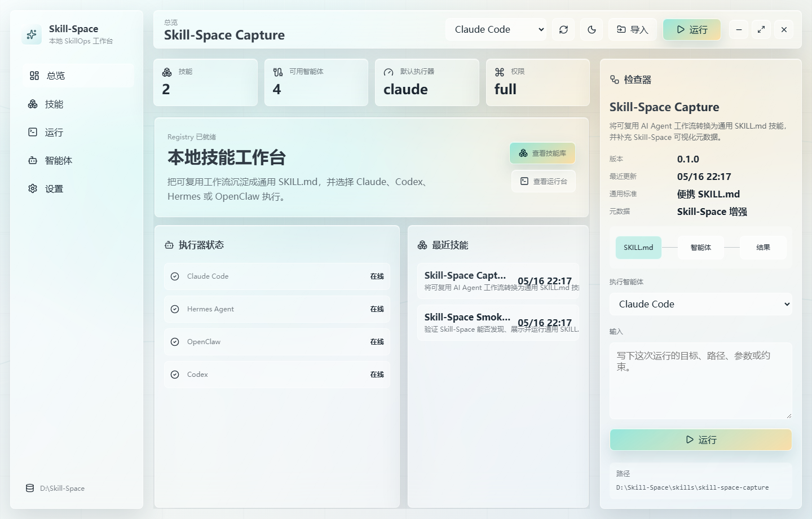Viewport: 812px width, 519px height.
Task: Click the refresh icon button
Action: pyautogui.click(x=563, y=29)
